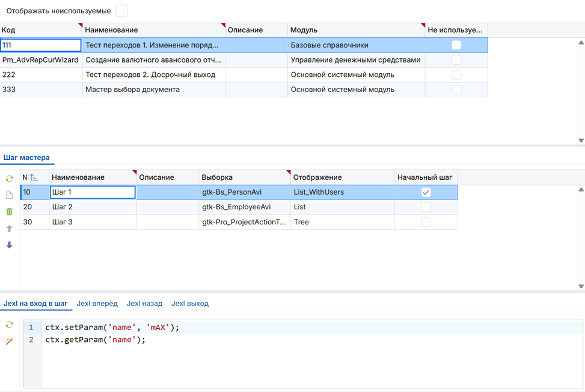585x392 pixels.
Task: Open the 'Jexl выход' tab
Action: pos(190,304)
